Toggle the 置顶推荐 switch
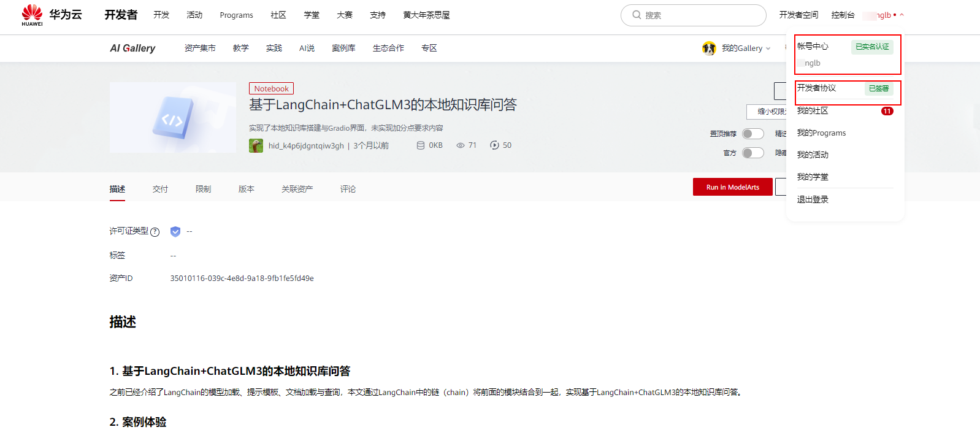The image size is (980, 438). tap(752, 134)
